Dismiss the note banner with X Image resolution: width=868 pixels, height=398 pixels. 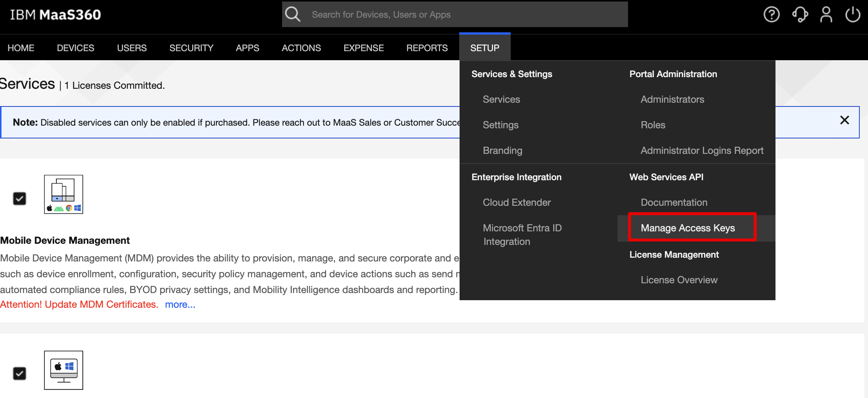point(844,120)
